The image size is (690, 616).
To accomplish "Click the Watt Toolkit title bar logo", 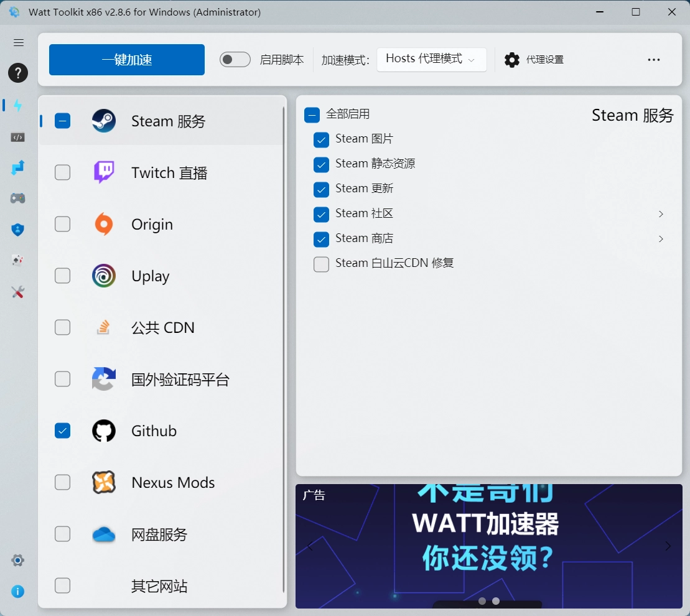I will coord(14,12).
